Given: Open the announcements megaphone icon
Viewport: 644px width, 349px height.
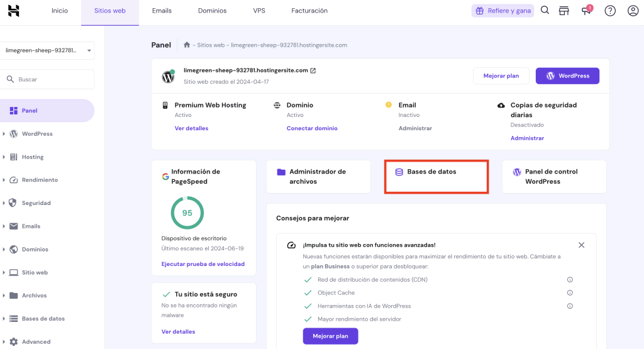Looking at the screenshot, I should (587, 11).
